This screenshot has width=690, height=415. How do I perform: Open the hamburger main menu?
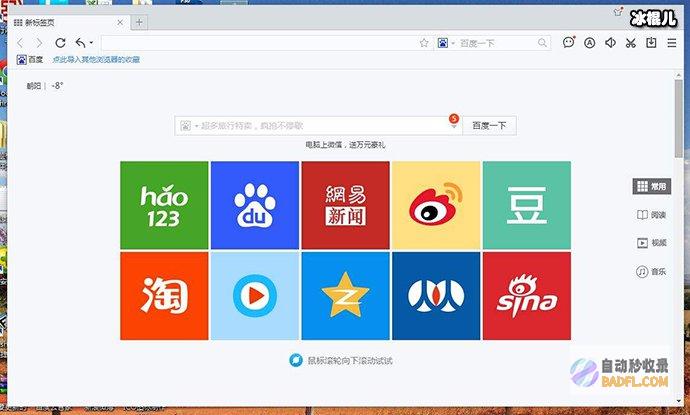click(672, 43)
